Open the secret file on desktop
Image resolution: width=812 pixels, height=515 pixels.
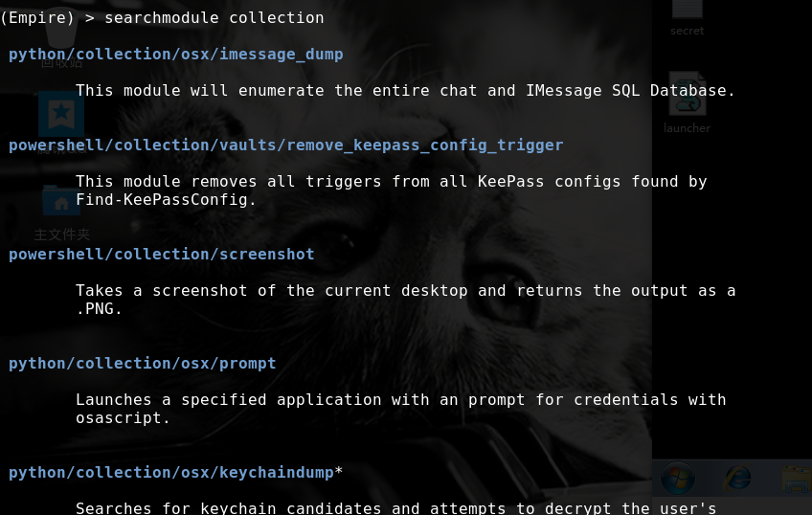pyautogui.click(x=687, y=11)
